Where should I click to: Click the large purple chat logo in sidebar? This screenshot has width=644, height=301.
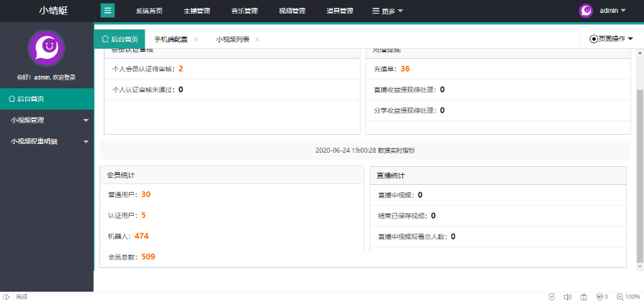click(46, 48)
